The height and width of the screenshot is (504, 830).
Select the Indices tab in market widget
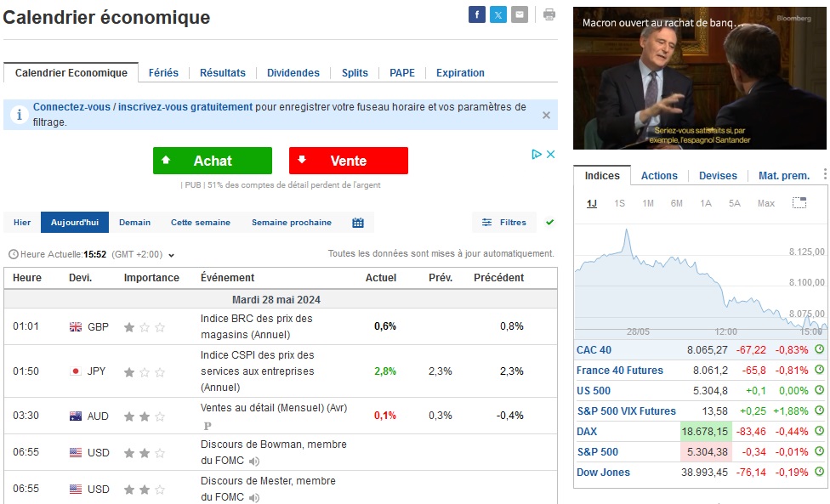(x=602, y=176)
